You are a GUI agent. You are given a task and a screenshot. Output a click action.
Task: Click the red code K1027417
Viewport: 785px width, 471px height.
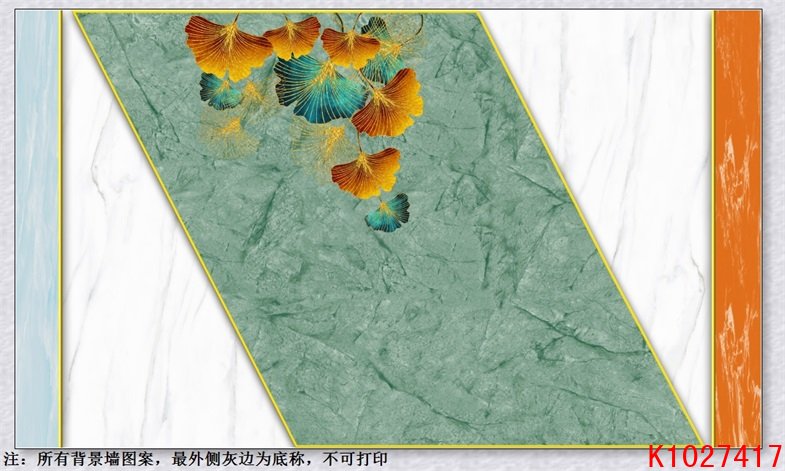click(715, 457)
